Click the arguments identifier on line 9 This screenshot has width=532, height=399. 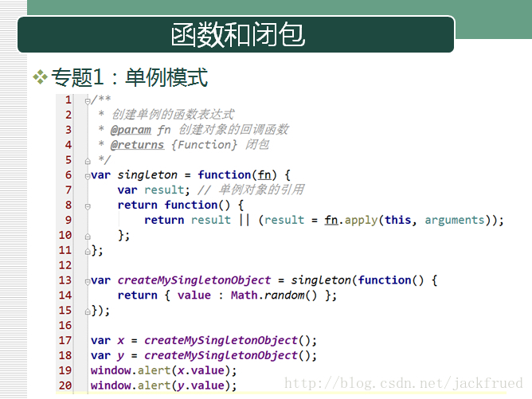[x=454, y=221]
